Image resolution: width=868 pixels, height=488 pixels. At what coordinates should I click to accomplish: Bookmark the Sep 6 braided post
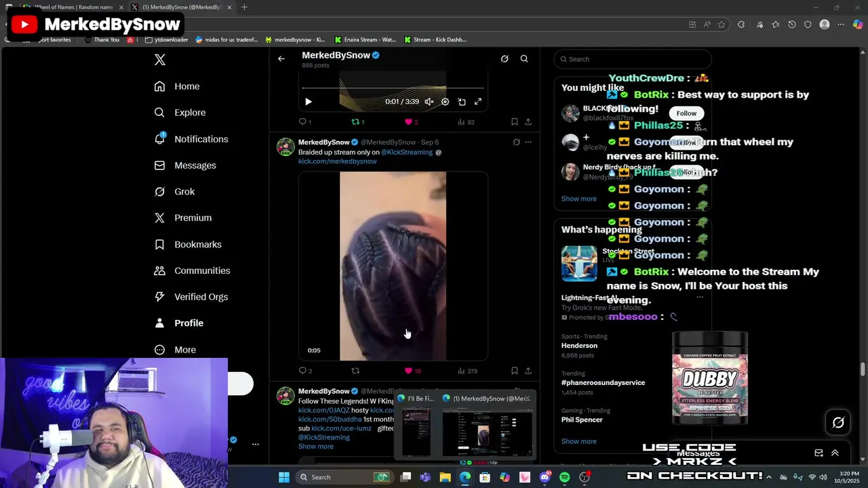pyautogui.click(x=515, y=371)
